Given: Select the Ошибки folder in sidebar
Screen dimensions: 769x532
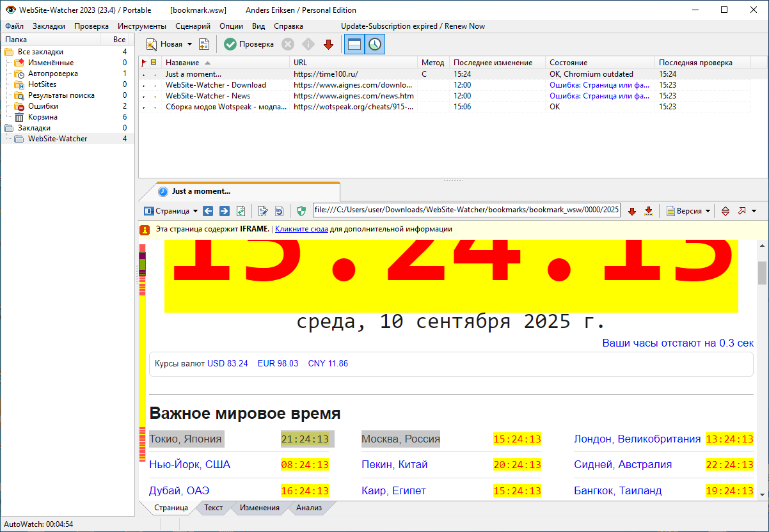Looking at the screenshot, I should (43, 106).
